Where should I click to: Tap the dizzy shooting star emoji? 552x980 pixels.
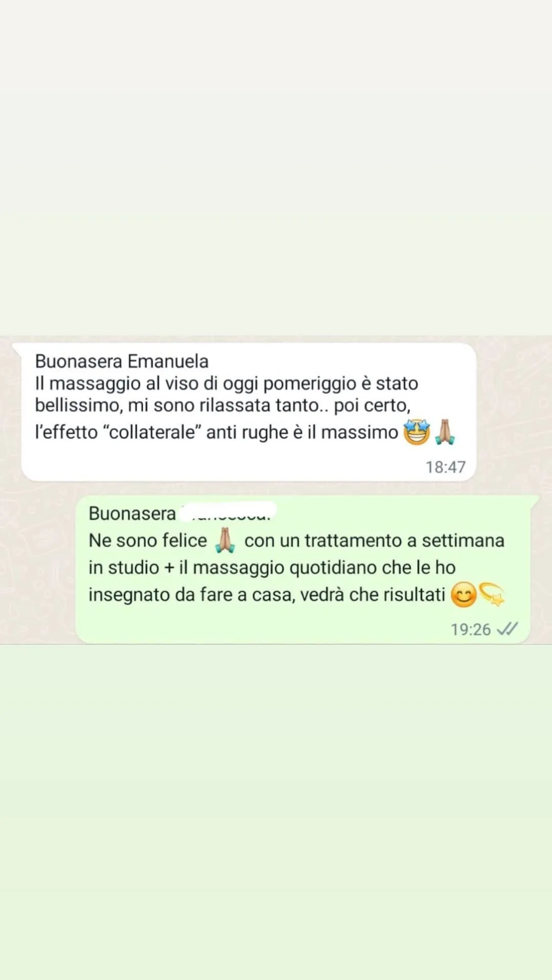click(x=492, y=594)
